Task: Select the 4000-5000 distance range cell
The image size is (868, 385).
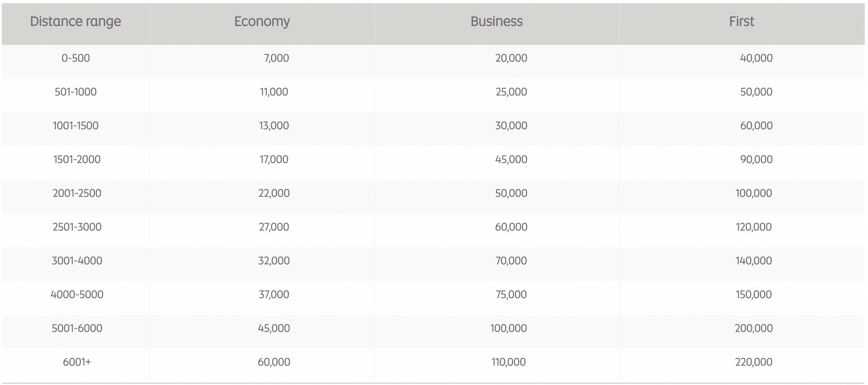Action: point(77,295)
